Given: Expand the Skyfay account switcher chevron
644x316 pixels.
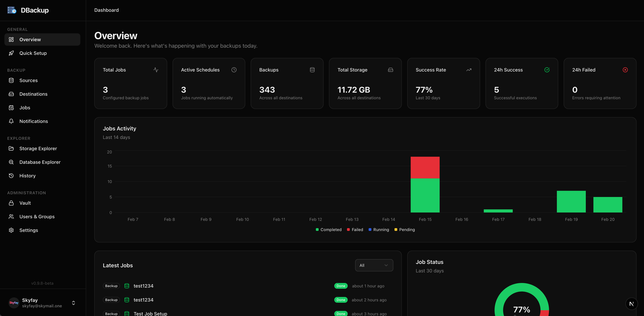Looking at the screenshot, I should (x=73, y=303).
